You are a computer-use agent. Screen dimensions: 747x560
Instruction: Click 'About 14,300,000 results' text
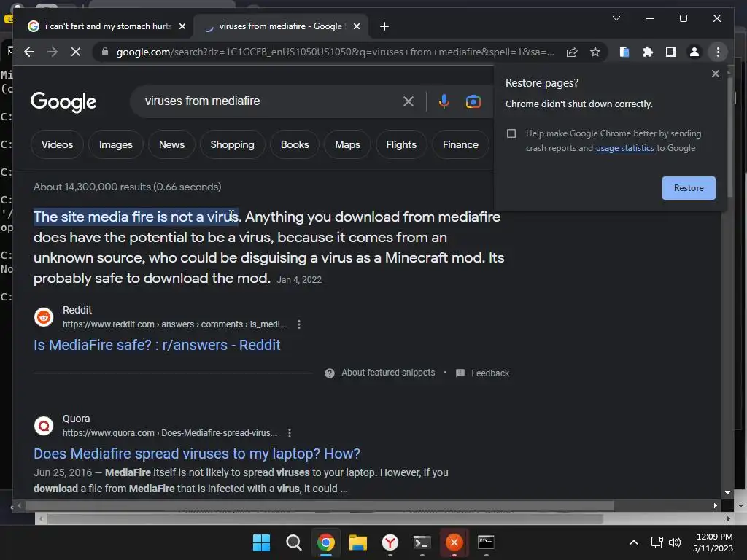127,187
